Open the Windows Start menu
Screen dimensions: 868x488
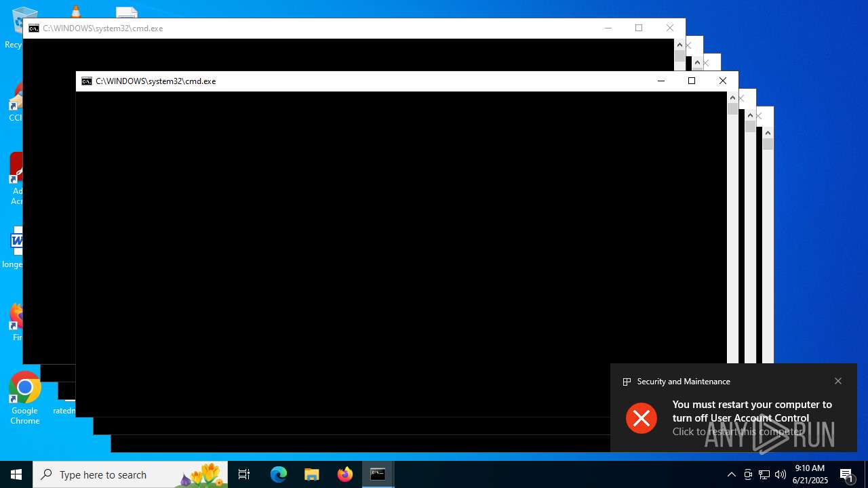pos(16,474)
